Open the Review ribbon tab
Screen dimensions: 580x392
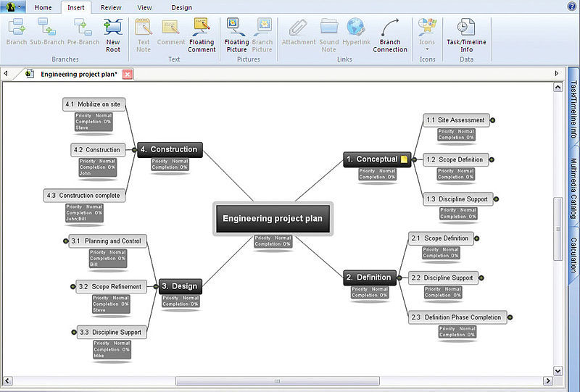point(111,7)
